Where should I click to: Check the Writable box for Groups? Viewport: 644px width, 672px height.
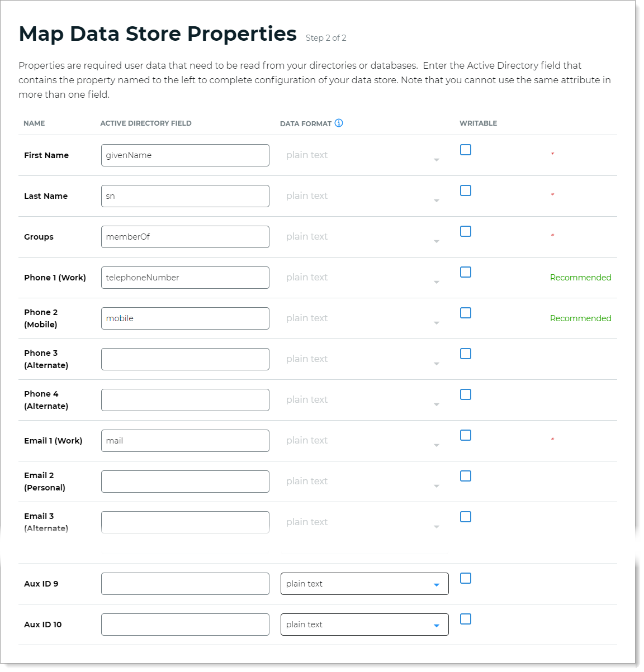[466, 231]
